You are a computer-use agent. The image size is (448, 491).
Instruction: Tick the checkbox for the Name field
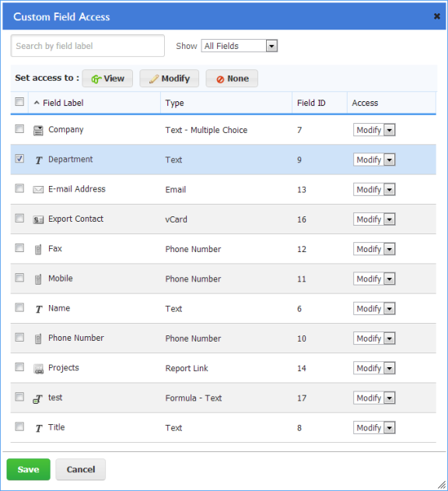pos(19,307)
